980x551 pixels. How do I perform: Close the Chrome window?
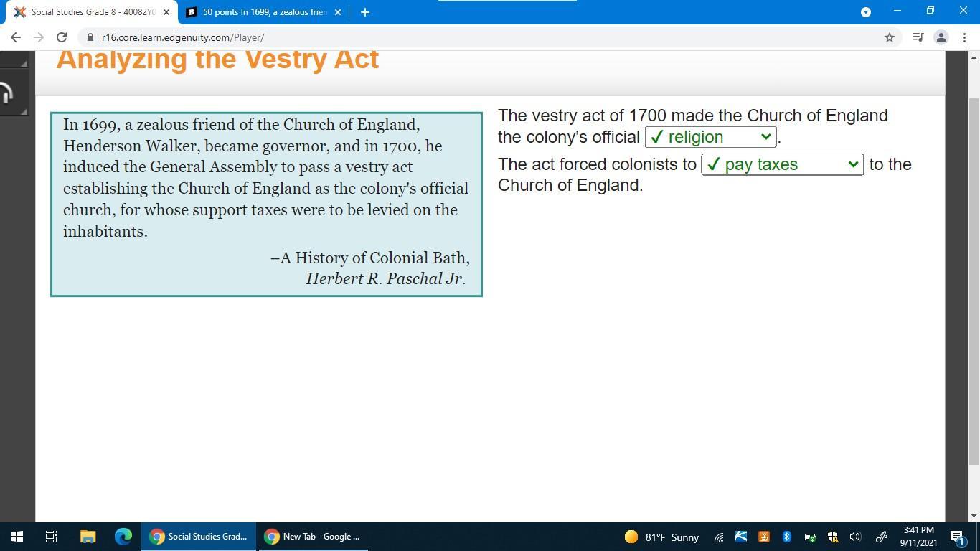point(963,11)
